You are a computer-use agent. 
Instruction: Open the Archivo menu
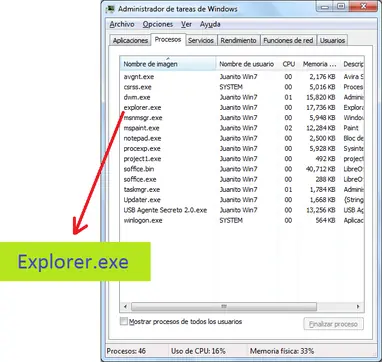point(122,24)
